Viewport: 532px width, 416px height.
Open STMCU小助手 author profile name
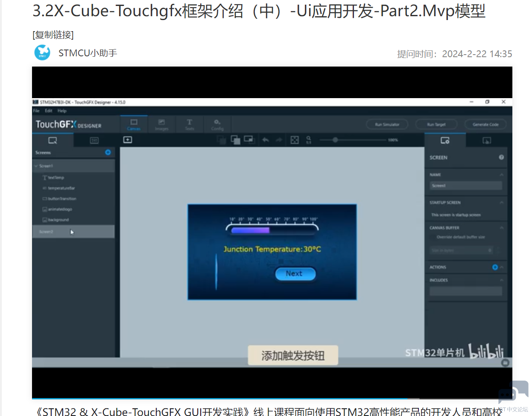point(88,53)
